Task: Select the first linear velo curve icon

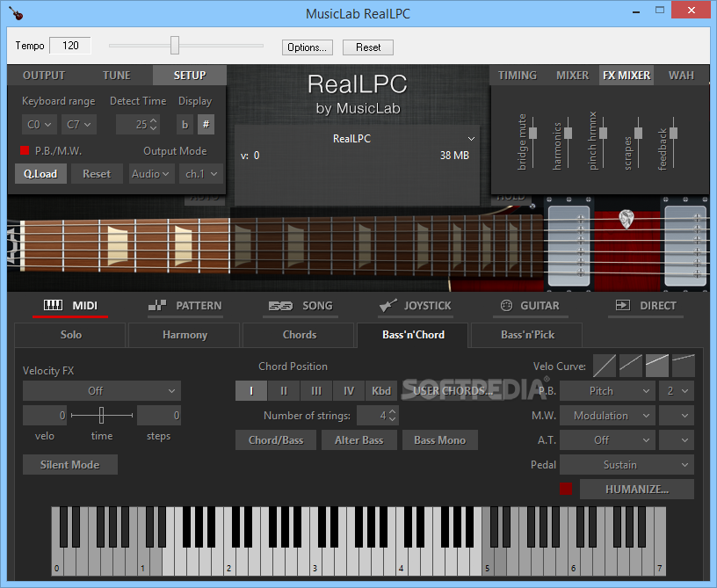Action: click(604, 366)
